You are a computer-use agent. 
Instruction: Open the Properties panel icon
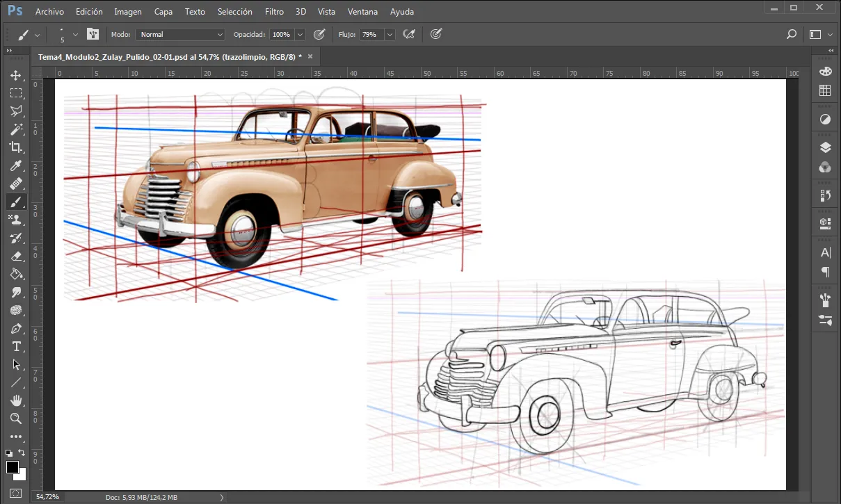point(826,223)
